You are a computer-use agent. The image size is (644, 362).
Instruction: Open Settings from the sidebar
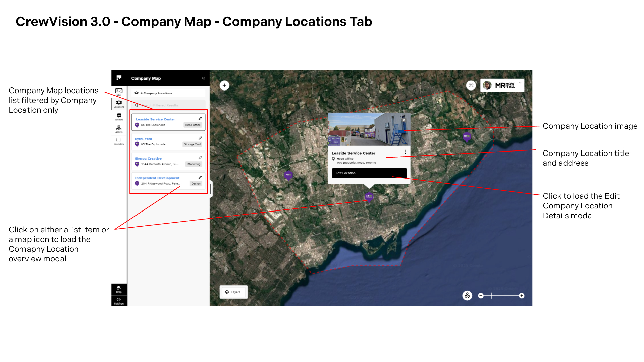tap(119, 301)
